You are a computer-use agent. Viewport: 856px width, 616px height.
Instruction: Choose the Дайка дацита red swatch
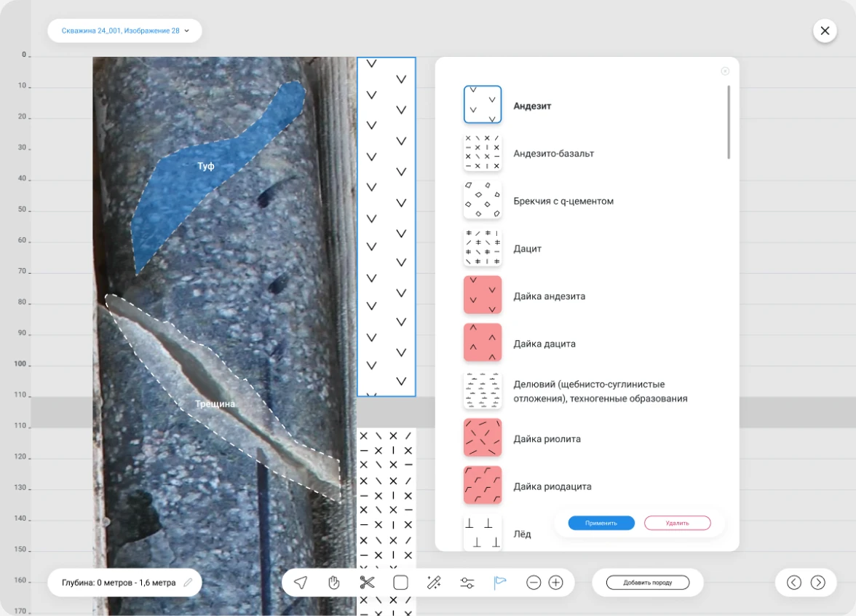483,342
